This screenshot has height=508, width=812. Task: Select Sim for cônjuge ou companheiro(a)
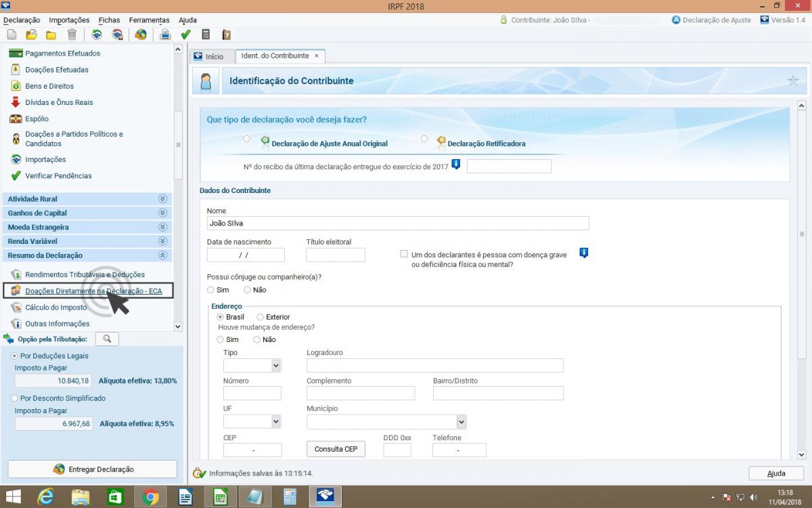(x=210, y=290)
